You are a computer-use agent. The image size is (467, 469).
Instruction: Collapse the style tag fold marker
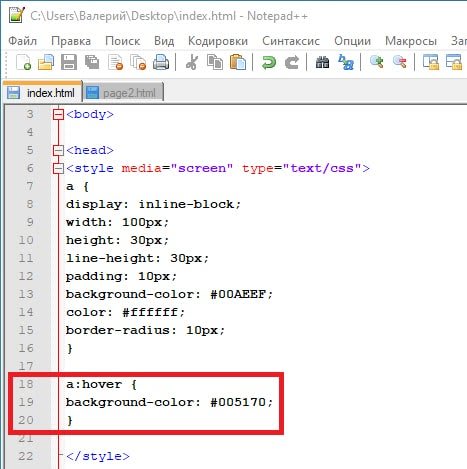coord(58,169)
